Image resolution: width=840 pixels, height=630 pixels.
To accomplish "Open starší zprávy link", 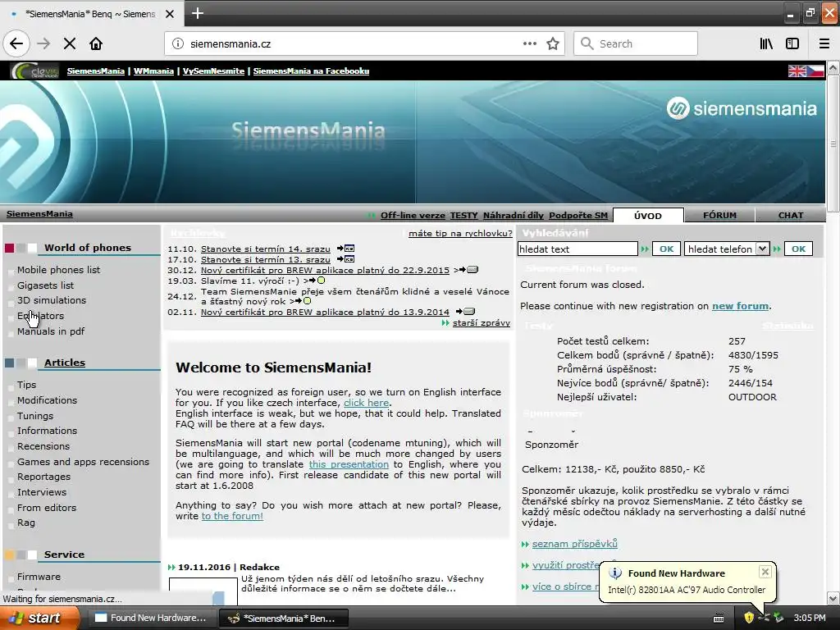I will click(481, 322).
